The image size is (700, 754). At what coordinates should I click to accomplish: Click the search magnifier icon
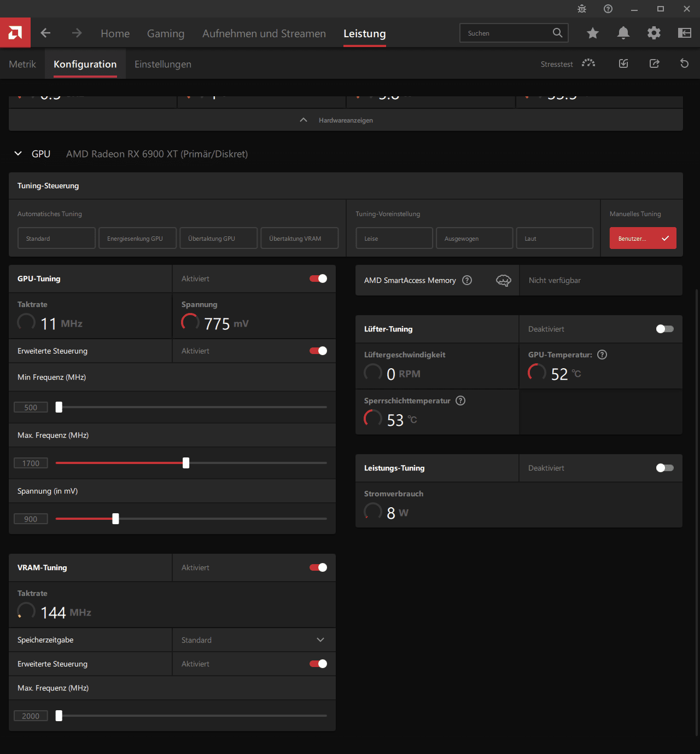557,33
